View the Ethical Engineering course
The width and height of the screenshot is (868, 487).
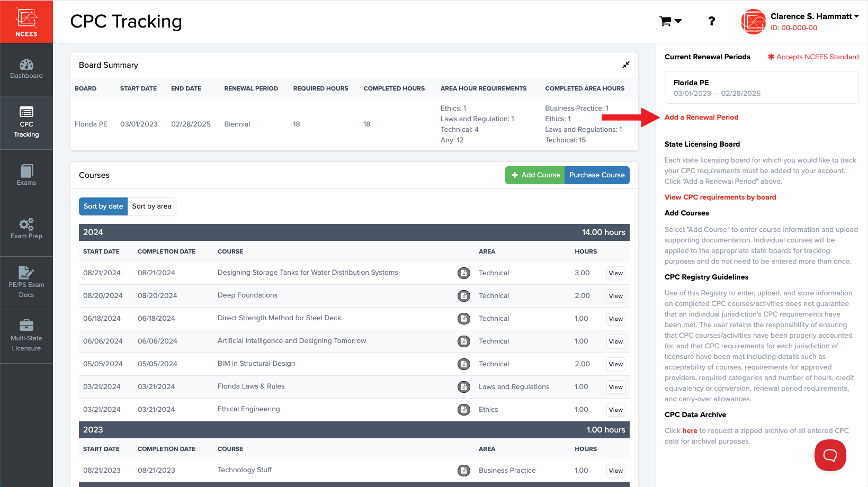pos(616,410)
